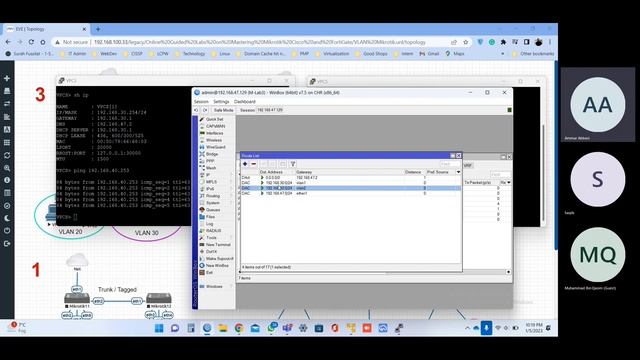Bookmark this page with star icon
The image size is (640, 360).
[x=465, y=42]
